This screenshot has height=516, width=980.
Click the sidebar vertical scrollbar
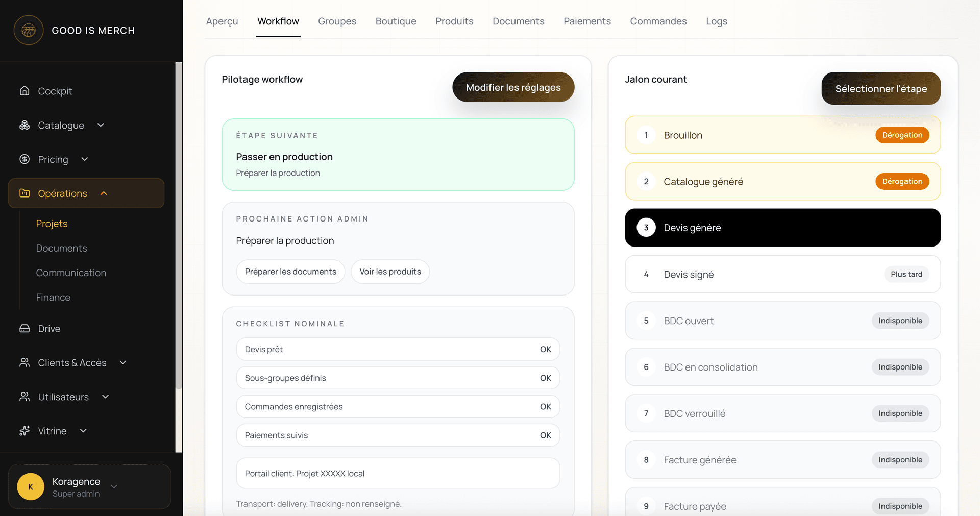click(x=179, y=226)
